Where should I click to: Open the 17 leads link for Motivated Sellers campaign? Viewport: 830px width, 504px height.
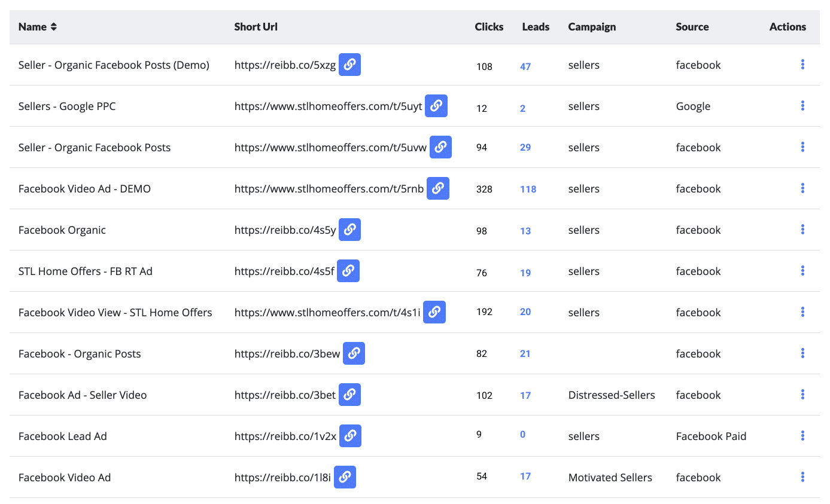[525, 476]
